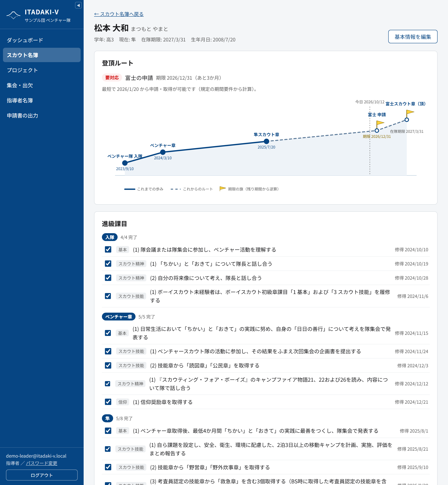
Task: Toggle the ベンチャー章取得後、最低4か月間 checkbox
Action: [108, 431]
